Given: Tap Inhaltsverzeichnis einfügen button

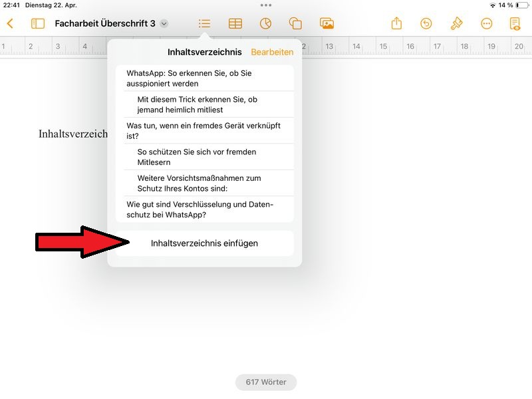Looking at the screenshot, I should (205, 243).
